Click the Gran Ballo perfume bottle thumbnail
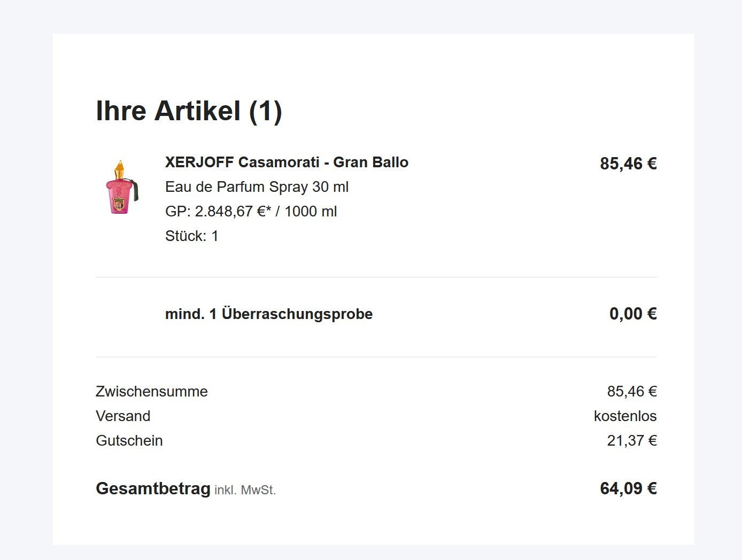The image size is (742, 560). click(122, 188)
